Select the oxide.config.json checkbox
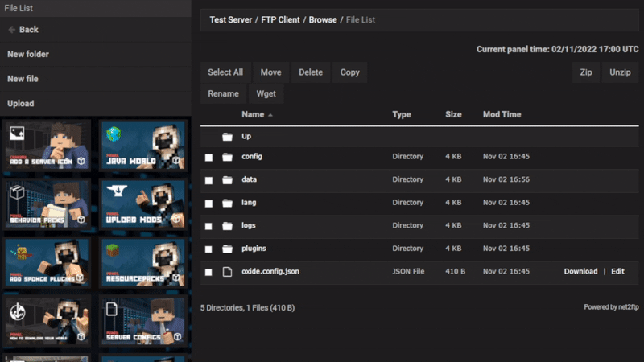644x362 pixels. [x=208, y=273]
